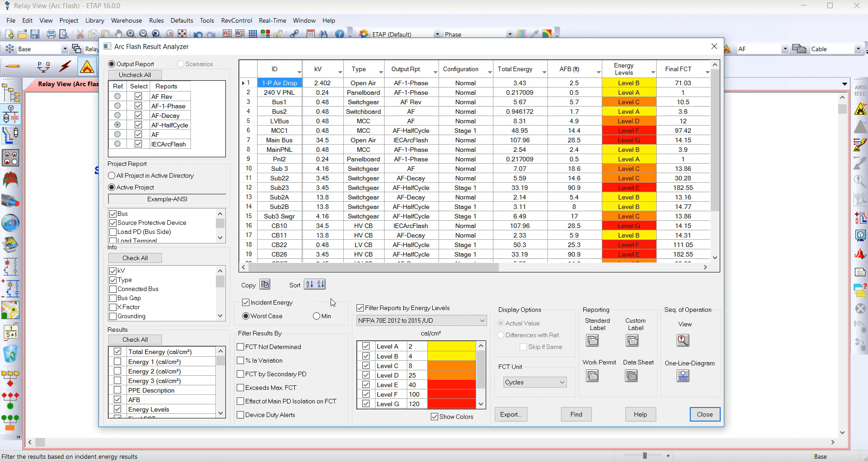The image size is (868, 461).
Task: Uncheck the Incident Energy checkbox
Action: pos(246,302)
